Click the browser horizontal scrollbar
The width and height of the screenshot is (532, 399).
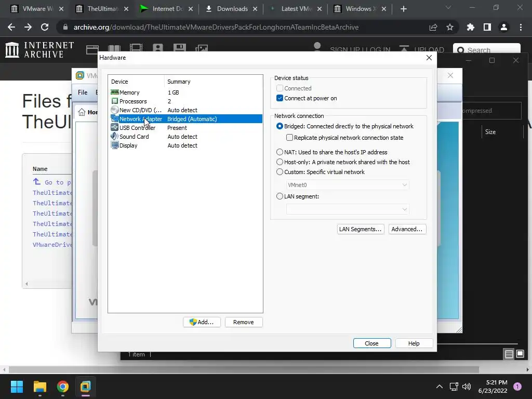[x=244, y=369]
